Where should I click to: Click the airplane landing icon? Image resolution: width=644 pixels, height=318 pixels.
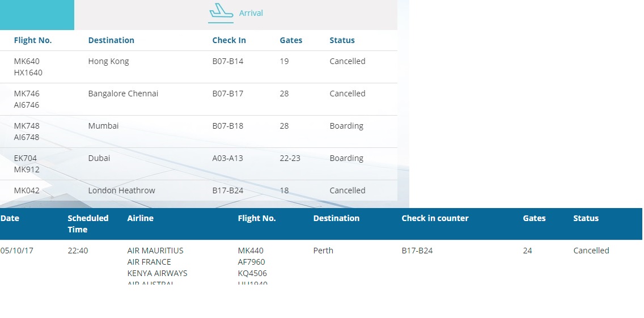[221, 11]
